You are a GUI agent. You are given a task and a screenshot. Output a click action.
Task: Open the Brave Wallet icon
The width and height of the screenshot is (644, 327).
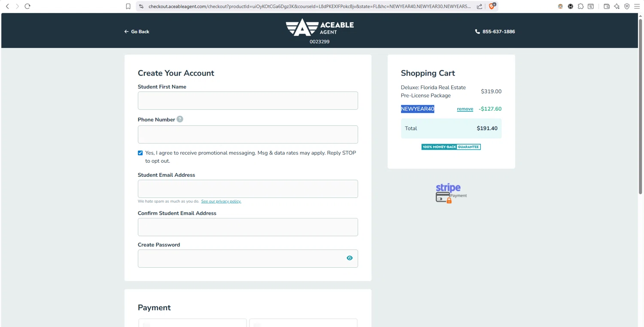pos(607,6)
